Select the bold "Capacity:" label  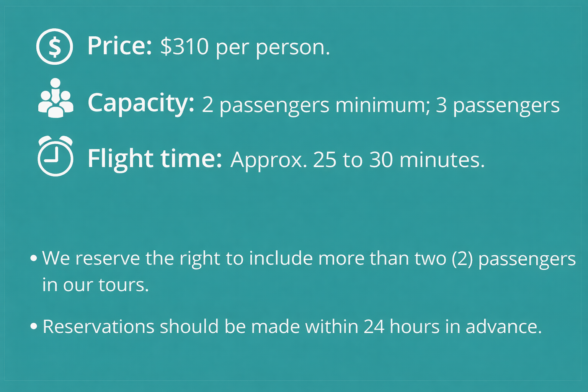click(141, 103)
